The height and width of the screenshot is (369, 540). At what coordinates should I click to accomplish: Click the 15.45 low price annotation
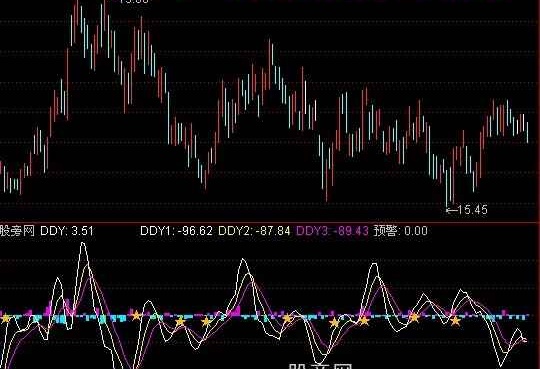[x=467, y=209]
